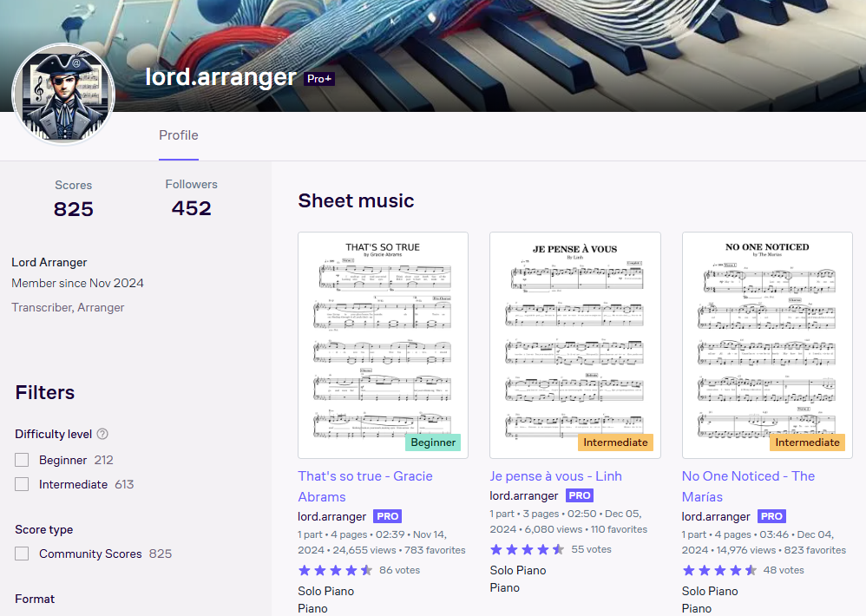Open the Je pense à vous - Linh title
This screenshot has width=866, height=616.
555,475
